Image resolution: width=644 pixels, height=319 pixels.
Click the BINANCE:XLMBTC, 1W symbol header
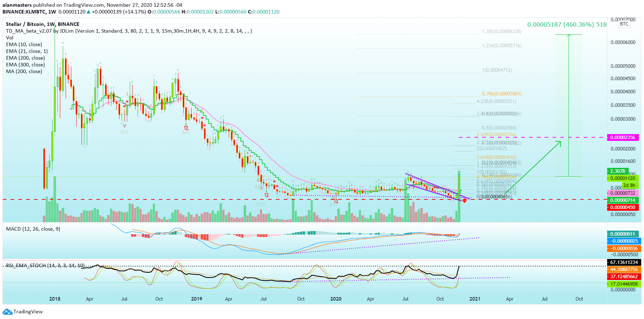click(x=29, y=12)
